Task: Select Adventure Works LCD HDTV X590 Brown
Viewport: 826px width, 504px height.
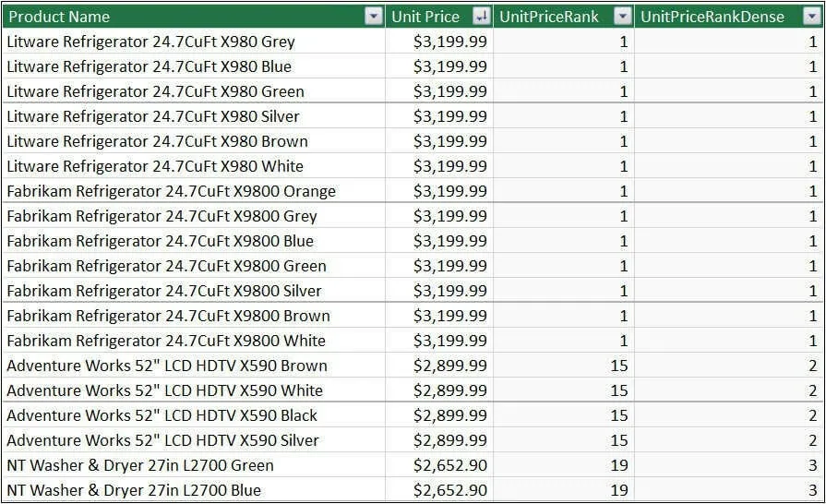Action: tap(194, 365)
